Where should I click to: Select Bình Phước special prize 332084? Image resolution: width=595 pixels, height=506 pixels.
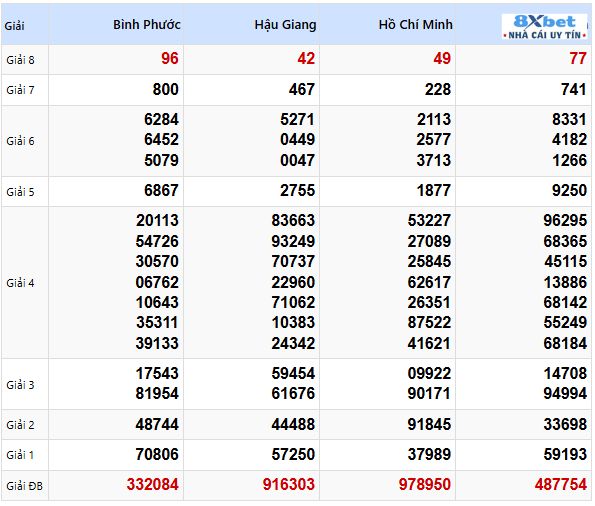[x=152, y=484]
